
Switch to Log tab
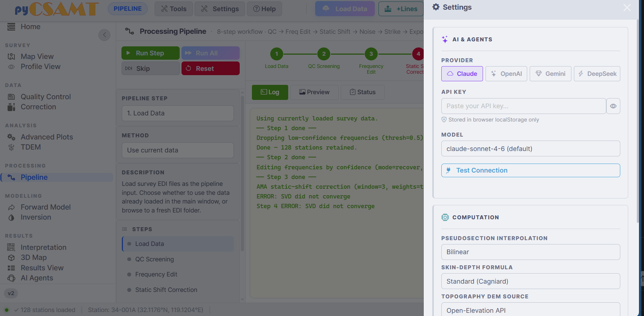270,92
